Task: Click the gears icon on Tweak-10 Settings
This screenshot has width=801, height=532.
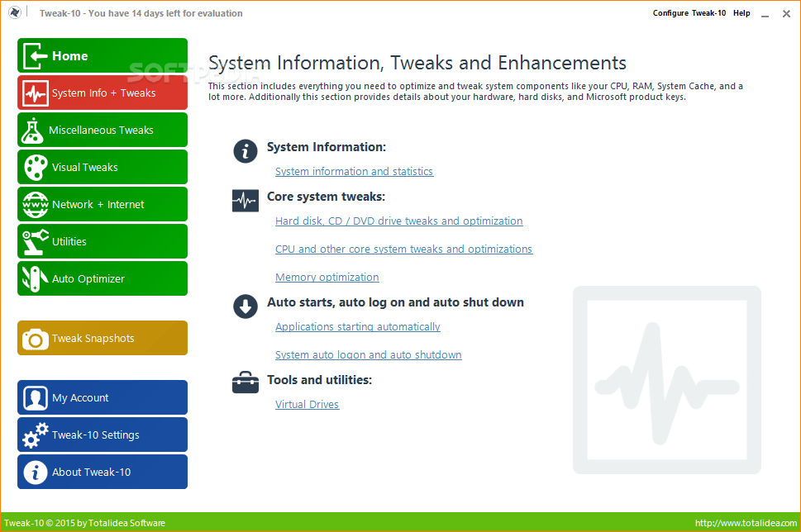Action: [36, 435]
